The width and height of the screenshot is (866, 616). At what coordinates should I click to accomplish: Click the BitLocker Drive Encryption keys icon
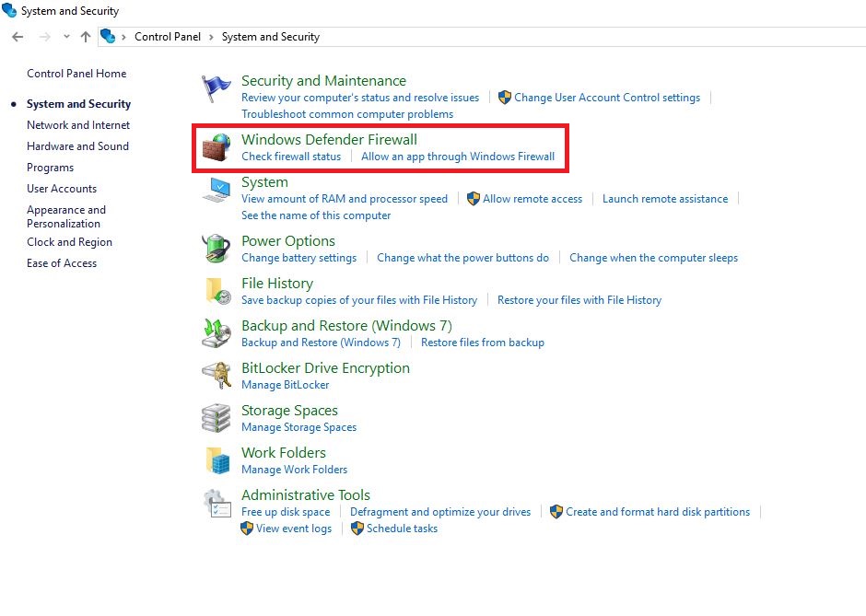[x=216, y=376]
